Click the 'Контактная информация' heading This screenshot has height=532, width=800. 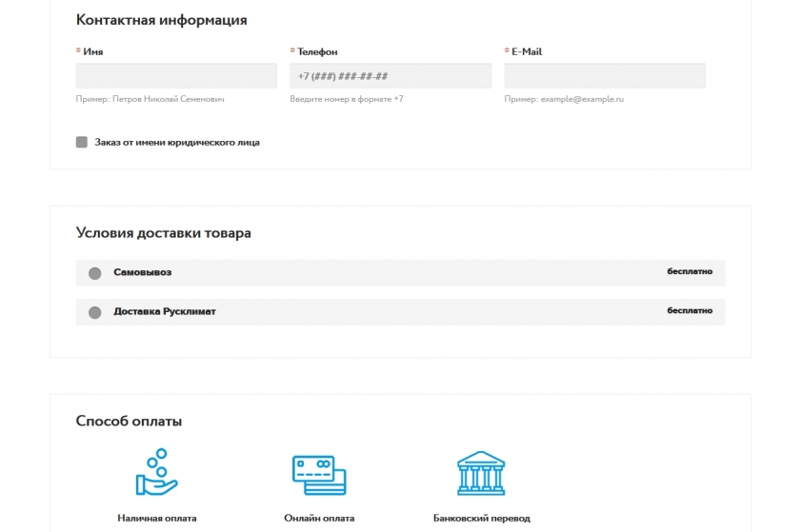pyautogui.click(x=161, y=20)
